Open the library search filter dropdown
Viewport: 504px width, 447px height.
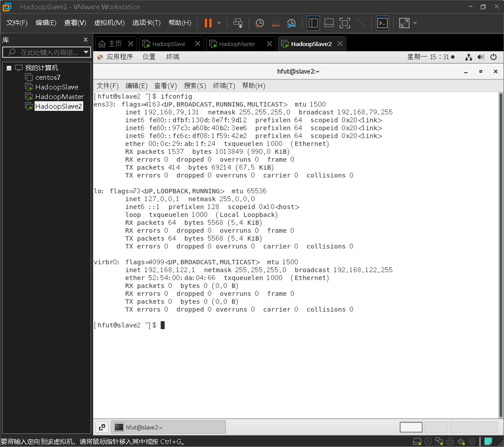click(x=86, y=52)
